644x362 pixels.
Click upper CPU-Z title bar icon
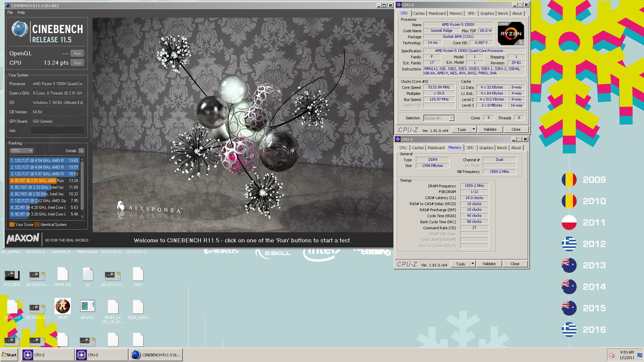(x=399, y=5)
